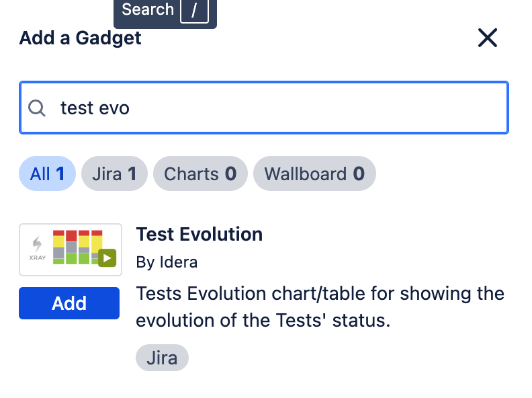Click the 'test evo' text in the search box
The image size is (532, 398).
click(95, 108)
